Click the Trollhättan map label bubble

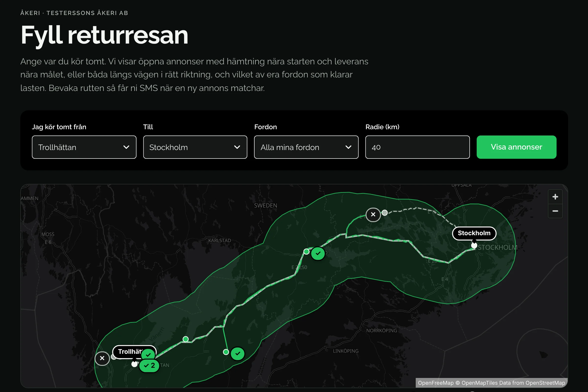coord(130,352)
